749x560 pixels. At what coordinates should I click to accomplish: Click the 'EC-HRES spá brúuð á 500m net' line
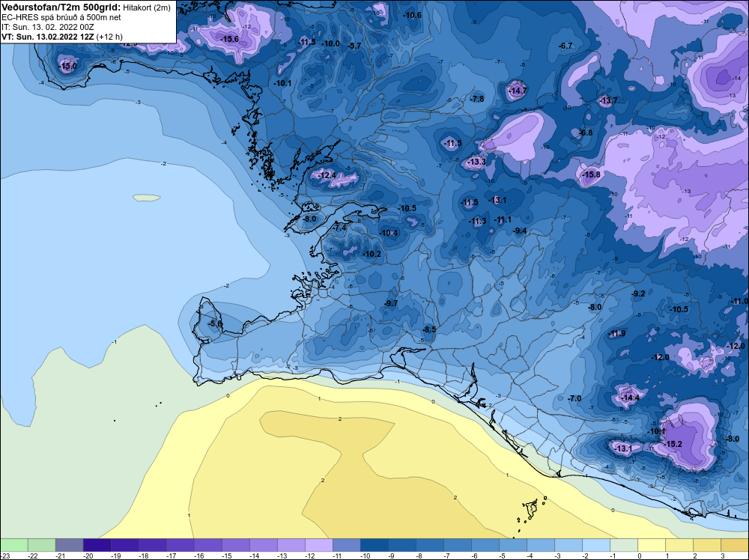[61, 17]
